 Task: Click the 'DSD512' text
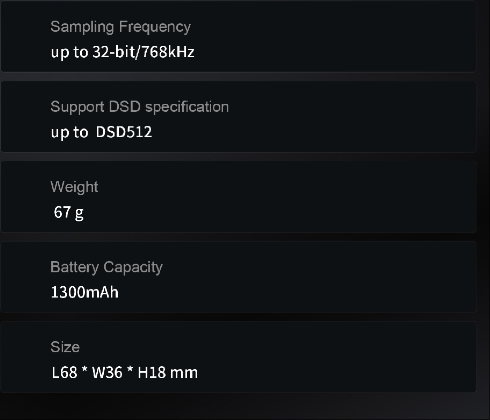pos(124,132)
